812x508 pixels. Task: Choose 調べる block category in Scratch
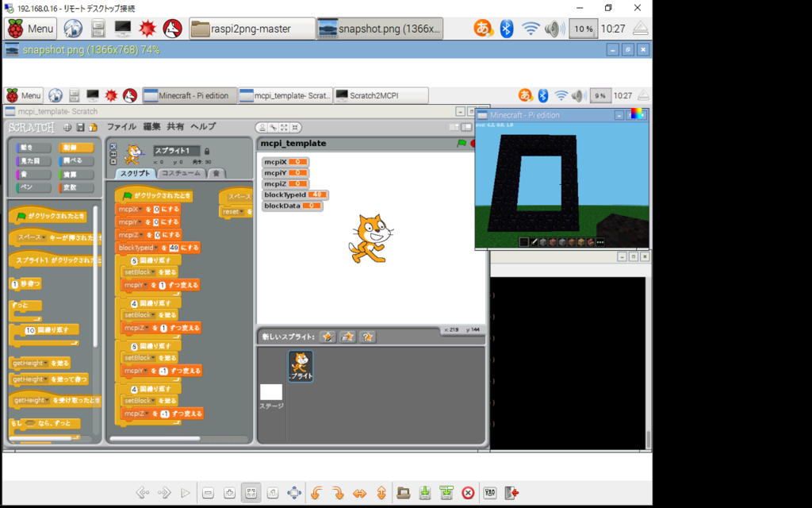(x=77, y=160)
